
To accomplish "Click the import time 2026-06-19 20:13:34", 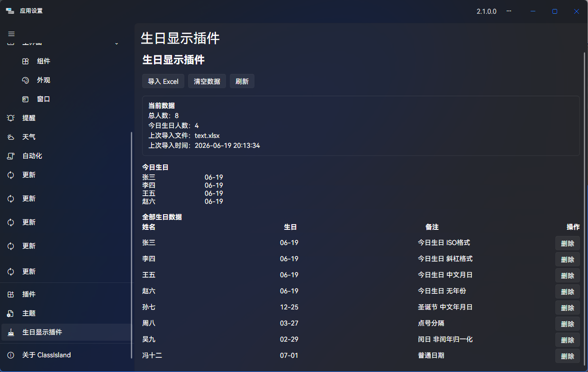I will (x=227, y=145).
